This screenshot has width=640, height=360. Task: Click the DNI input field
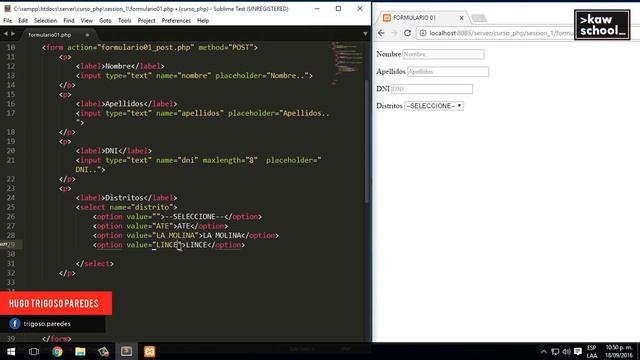tap(432, 89)
